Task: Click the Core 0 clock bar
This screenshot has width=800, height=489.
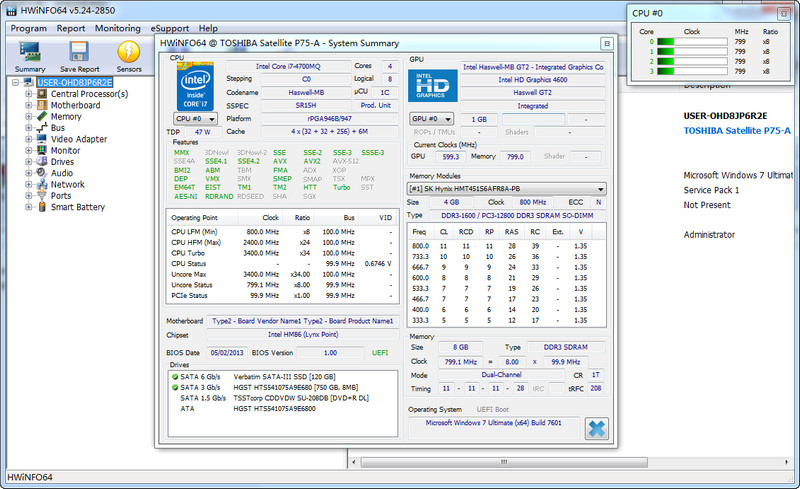Action: 692,42
